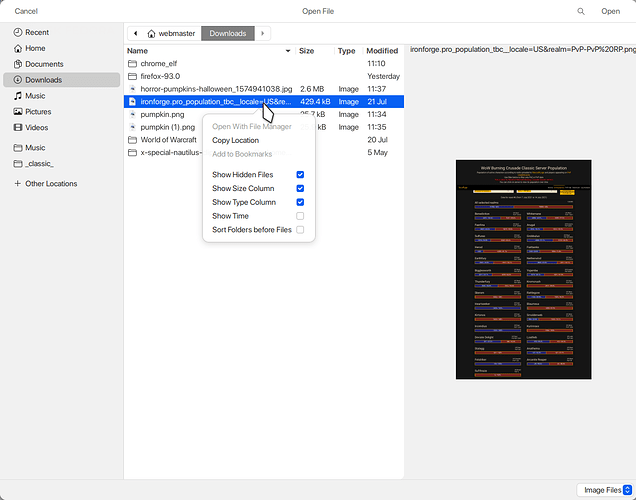Select Open With File Manager menu entry
This screenshot has width=636, height=500.
point(252,127)
